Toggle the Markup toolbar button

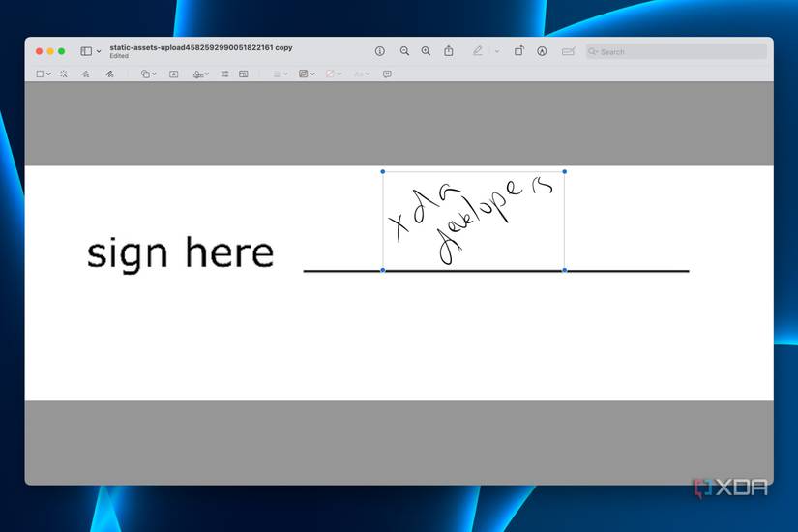pos(542,51)
